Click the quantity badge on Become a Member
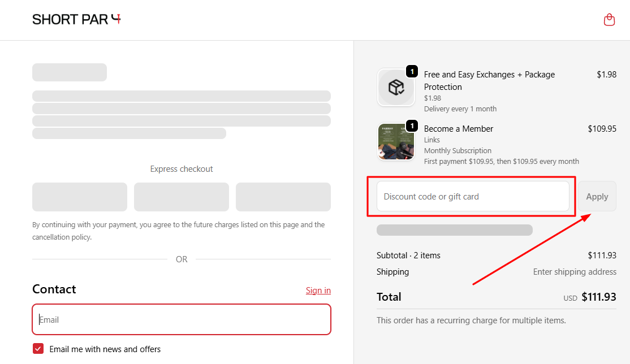 (412, 125)
